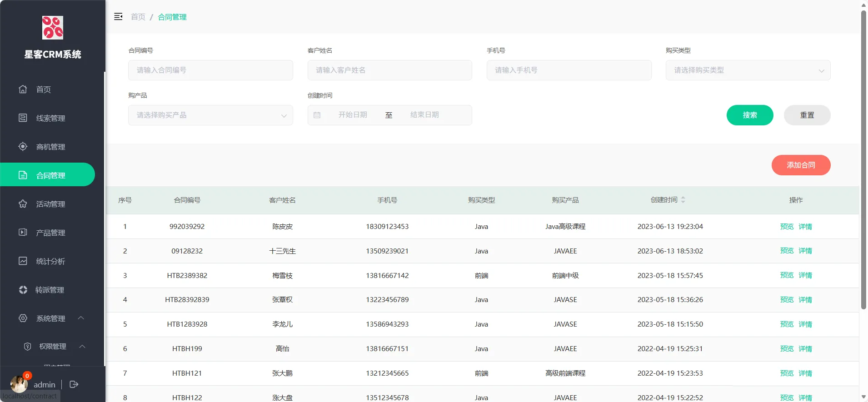Focus the 合同编号 input field

click(210, 70)
